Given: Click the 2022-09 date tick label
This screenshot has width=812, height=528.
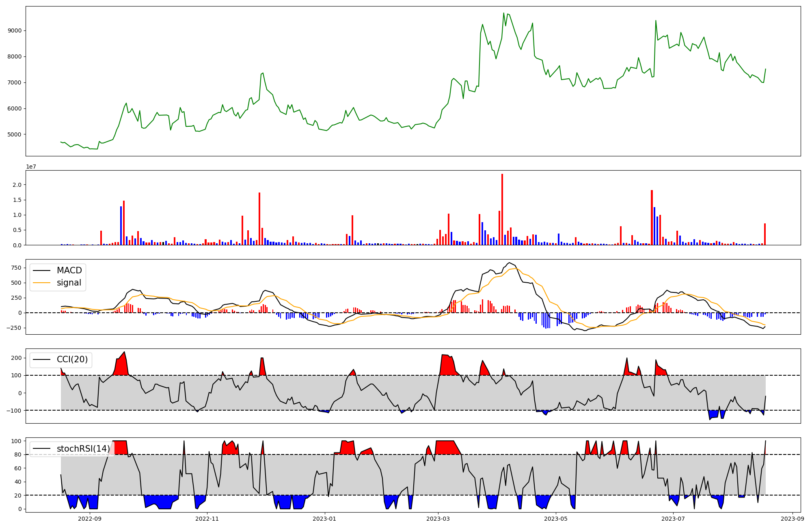Looking at the screenshot, I should pyautogui.click(x=89, y=518).
